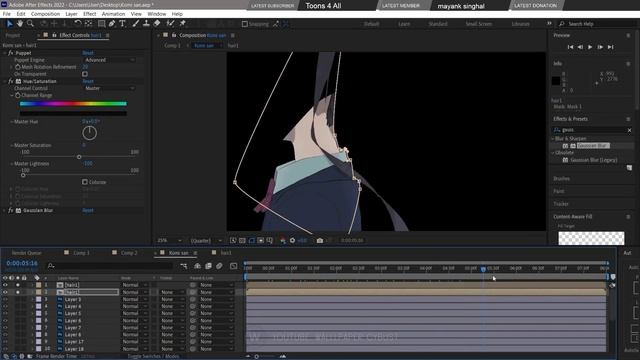This screenshot has width=640, height=360.
Task: Click the snapshot camera icon below the viewer
Action: pyautogui.click(x=320, y=240)
